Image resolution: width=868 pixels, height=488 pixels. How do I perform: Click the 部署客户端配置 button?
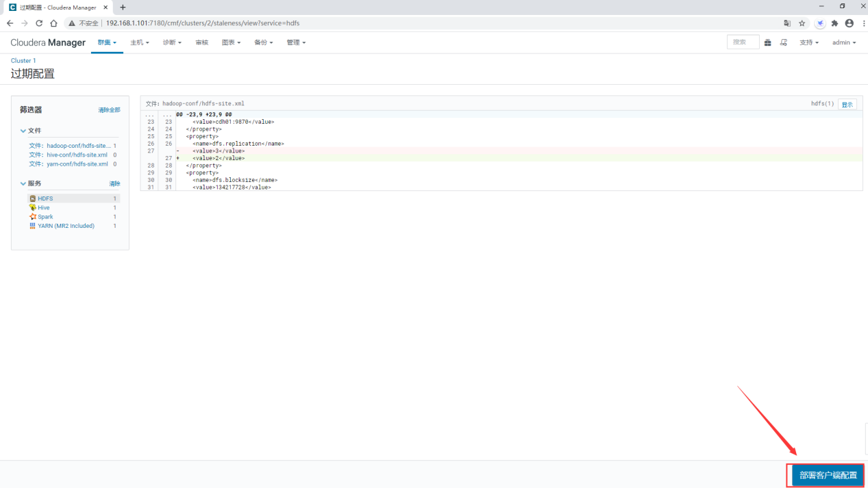(828, 475)
